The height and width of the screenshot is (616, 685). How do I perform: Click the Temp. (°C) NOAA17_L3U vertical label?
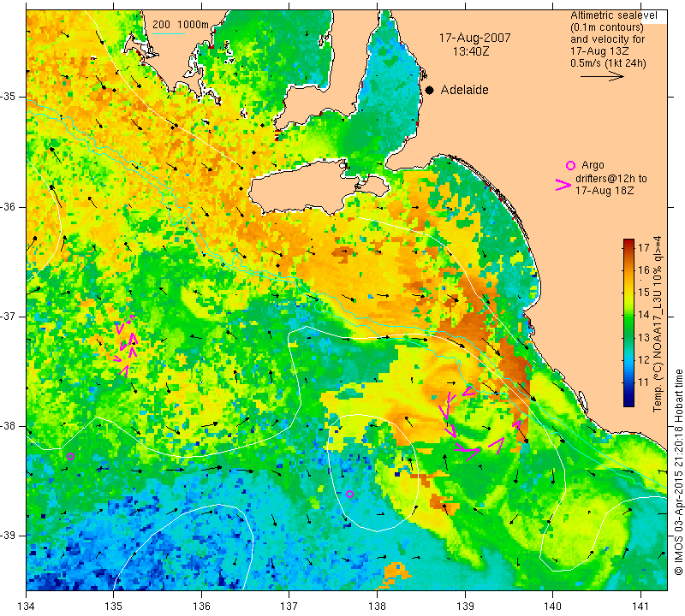pyautogui.click(x=657, y=324)
